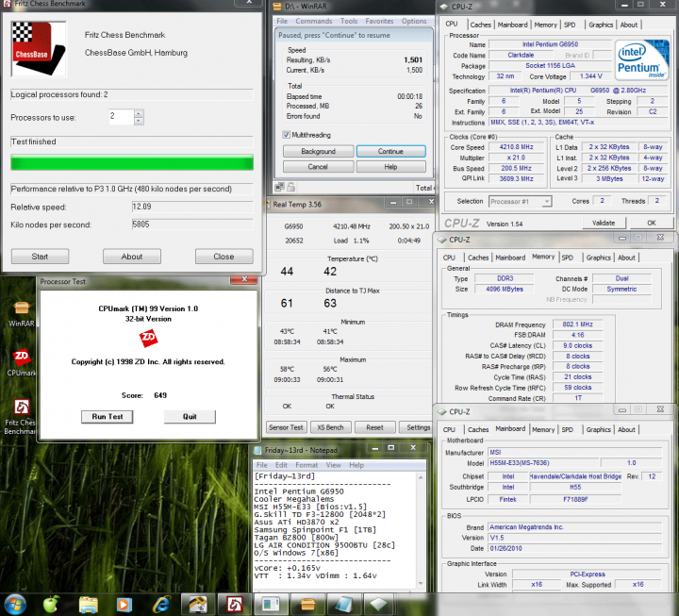Image resolution: width=679 pixels, height=616 pixels.
Task: Click the Close button in Fritz benchmark
Action: tap(224, 257)
